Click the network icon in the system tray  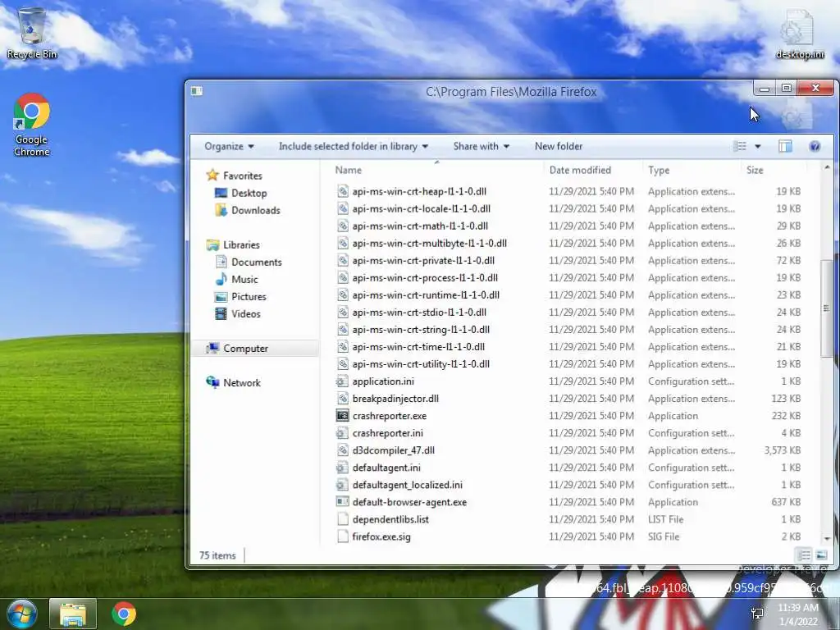click(x=757, y=614)
